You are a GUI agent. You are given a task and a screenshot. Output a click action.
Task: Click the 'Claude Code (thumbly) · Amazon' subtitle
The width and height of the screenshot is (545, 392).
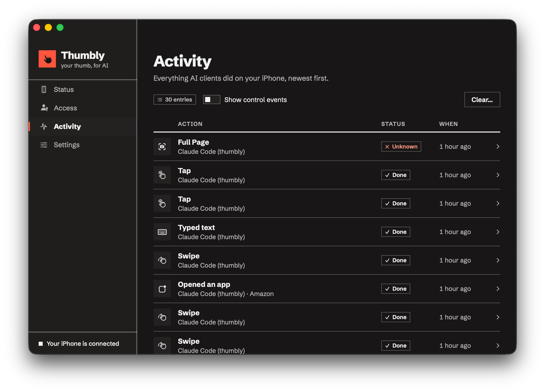(x=226, y=294)
